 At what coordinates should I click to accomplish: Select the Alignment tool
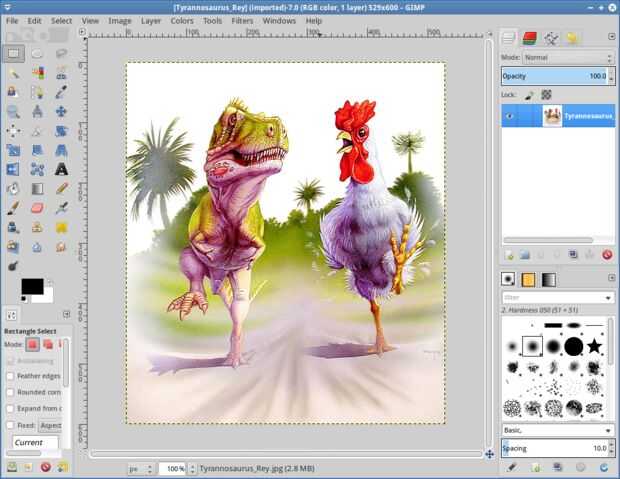(13, 131)
